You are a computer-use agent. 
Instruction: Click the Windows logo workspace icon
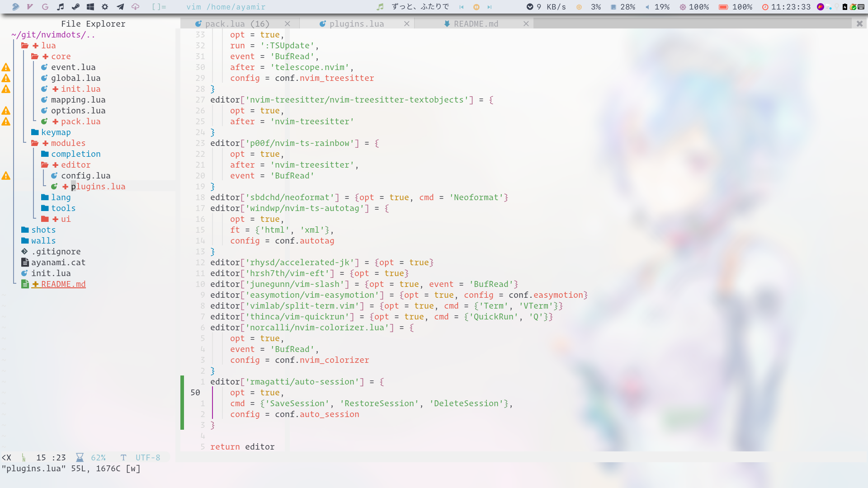(90, 7)
